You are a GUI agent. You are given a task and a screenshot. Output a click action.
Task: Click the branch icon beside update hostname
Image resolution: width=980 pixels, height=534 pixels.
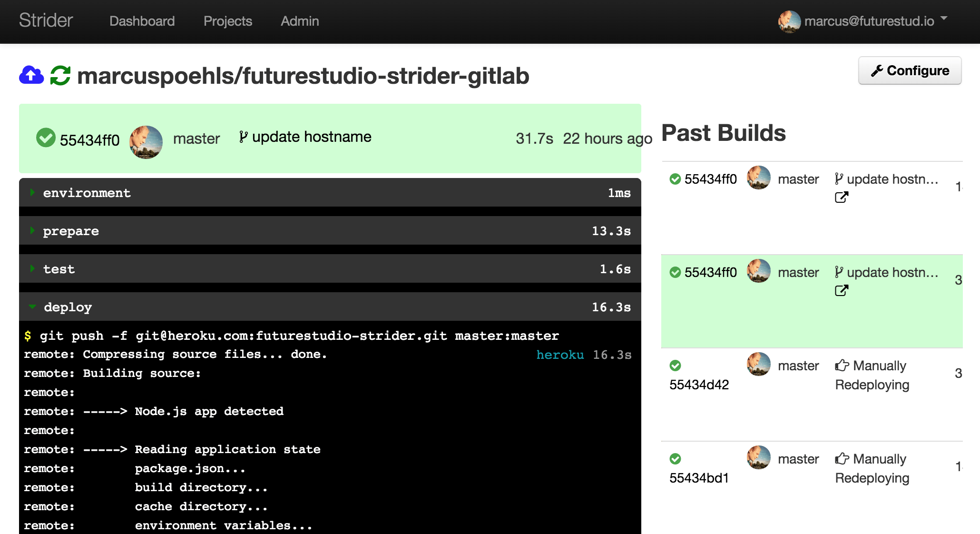(x=243, y=137)
